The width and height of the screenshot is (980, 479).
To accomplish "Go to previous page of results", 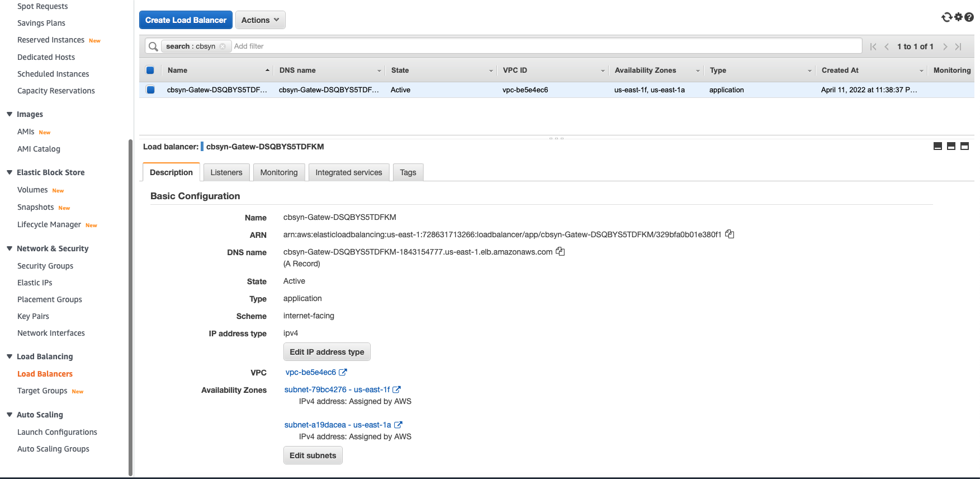I will (887, 46).
